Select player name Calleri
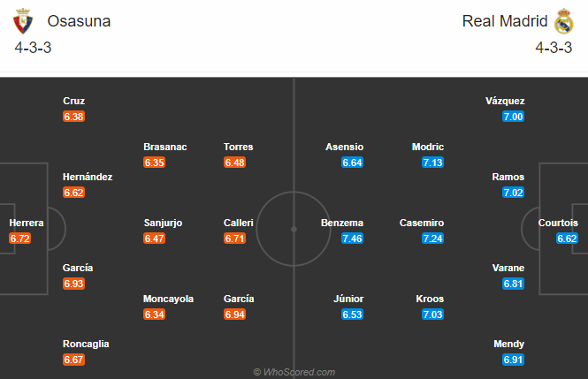 (240, 224)
